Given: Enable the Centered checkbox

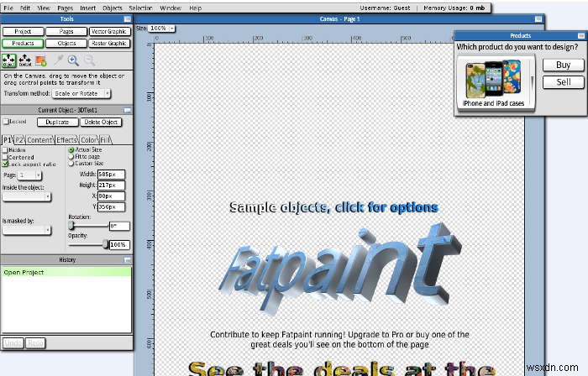Looking at the screenshot, I should point(5,157).
